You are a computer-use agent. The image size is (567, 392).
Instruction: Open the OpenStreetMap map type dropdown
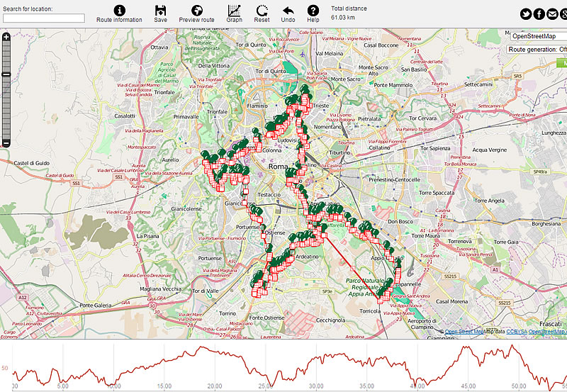point(538,36)
